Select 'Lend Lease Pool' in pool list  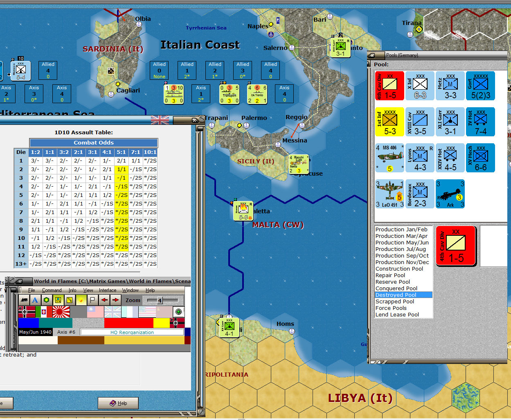[x=397, y=315]
